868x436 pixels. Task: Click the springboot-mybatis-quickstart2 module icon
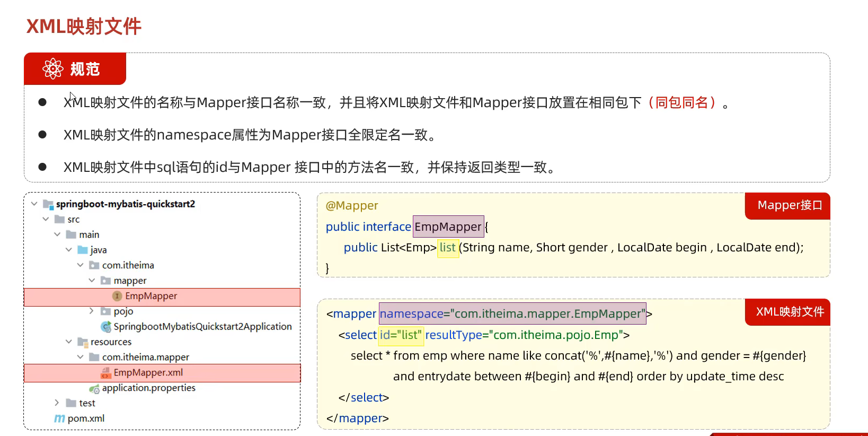[x=48, y=204]
